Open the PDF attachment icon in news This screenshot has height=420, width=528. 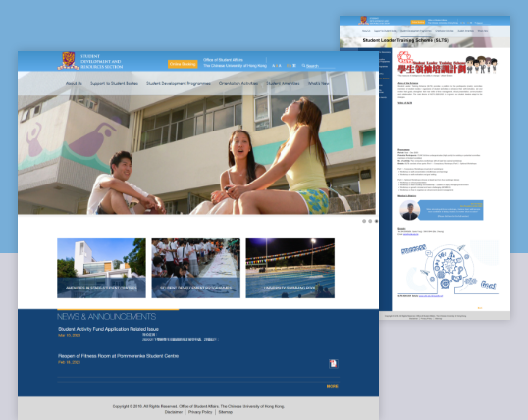tap(333, 363)
